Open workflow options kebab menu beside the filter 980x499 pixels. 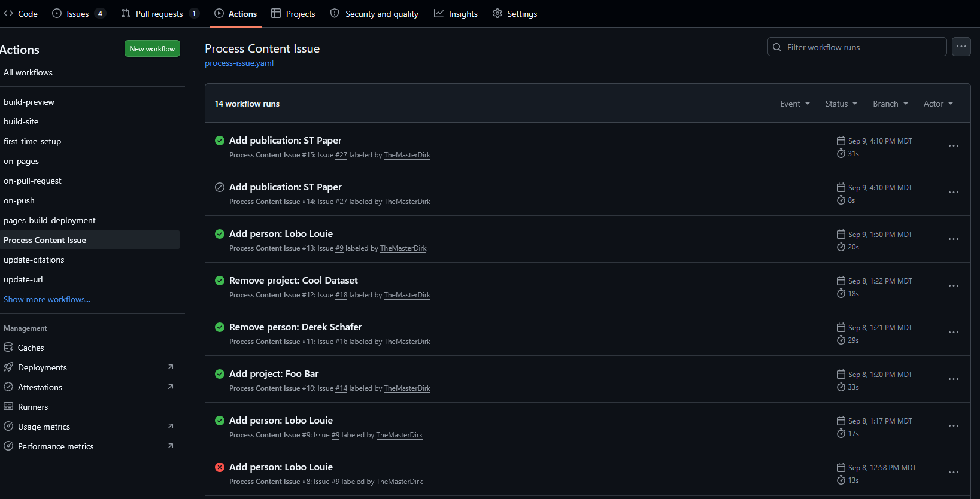[961, 47]
